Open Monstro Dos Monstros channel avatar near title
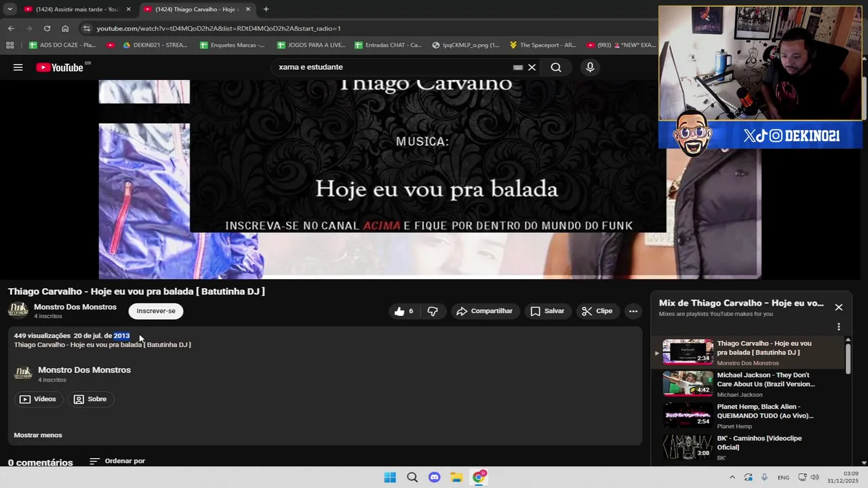Screen dimensions: 868x488 [x=18, y=310]
